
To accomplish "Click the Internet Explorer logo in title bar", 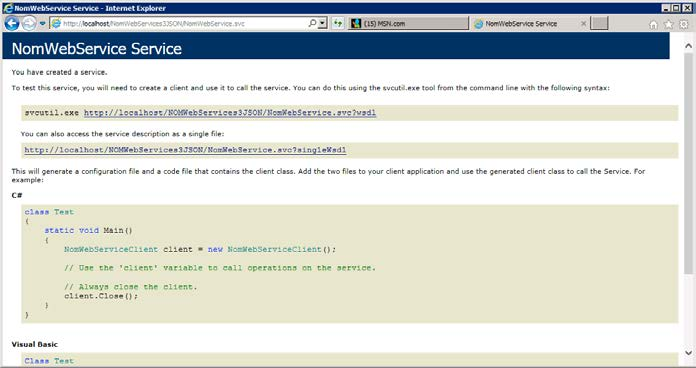I will (8, 8).
